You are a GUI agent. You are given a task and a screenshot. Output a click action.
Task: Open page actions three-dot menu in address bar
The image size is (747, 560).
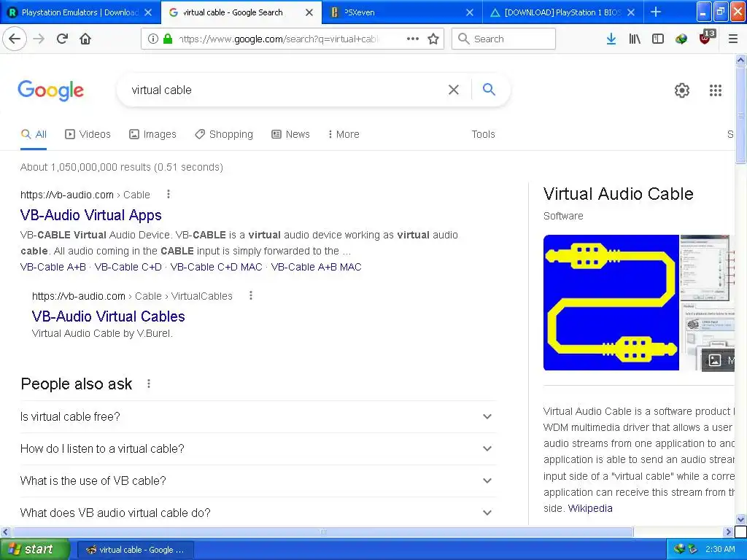[413, 39]
